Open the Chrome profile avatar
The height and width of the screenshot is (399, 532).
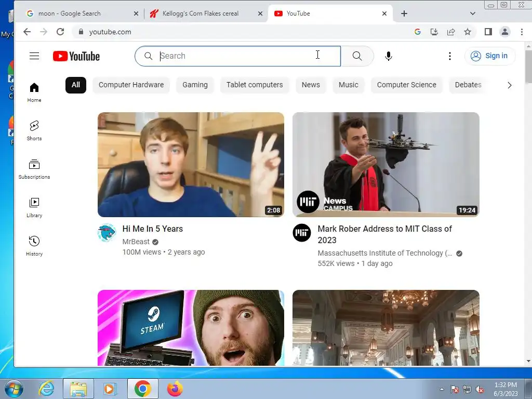point(505,32)
